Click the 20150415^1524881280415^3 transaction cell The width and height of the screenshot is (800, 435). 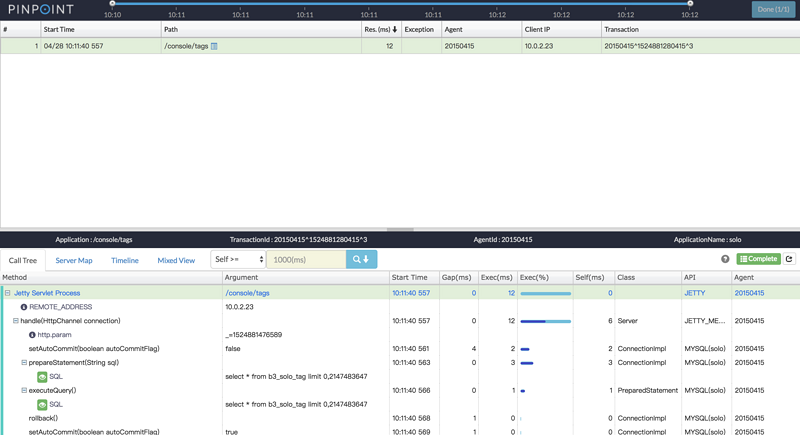(648, 46)
